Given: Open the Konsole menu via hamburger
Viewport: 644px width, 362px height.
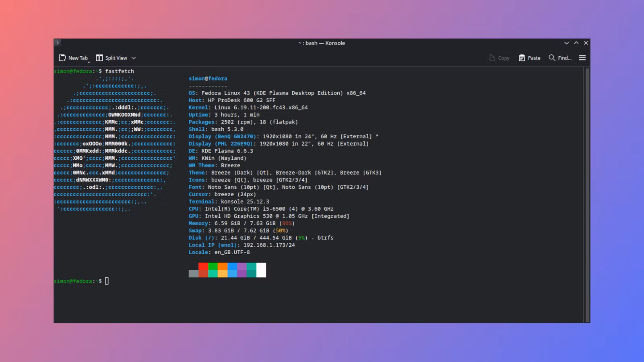Looking at the screenshot, I should click(582, 58).
